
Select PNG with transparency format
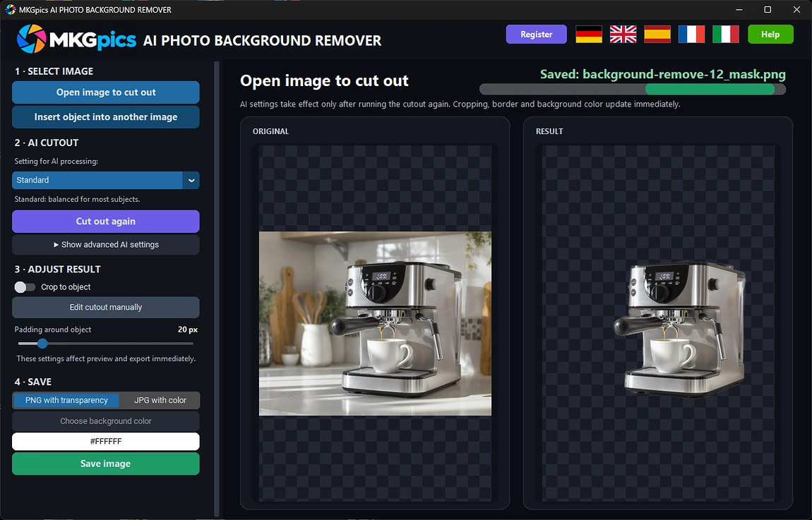point(66,400)
